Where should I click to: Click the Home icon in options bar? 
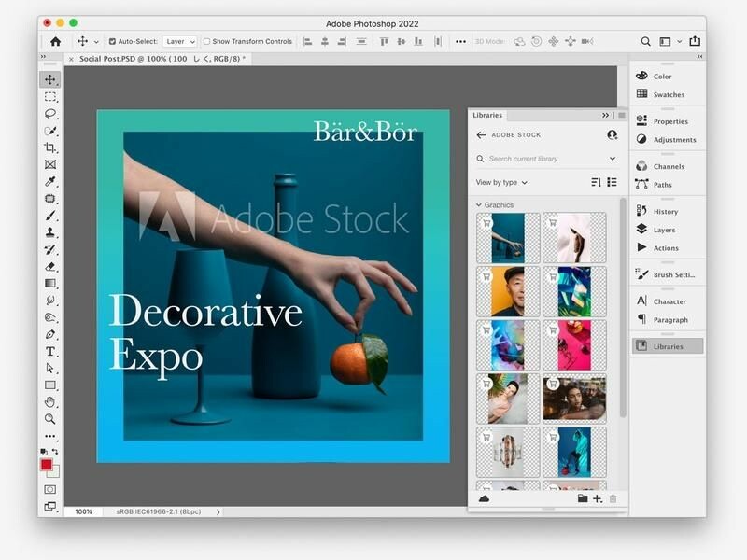click(55, 41)
